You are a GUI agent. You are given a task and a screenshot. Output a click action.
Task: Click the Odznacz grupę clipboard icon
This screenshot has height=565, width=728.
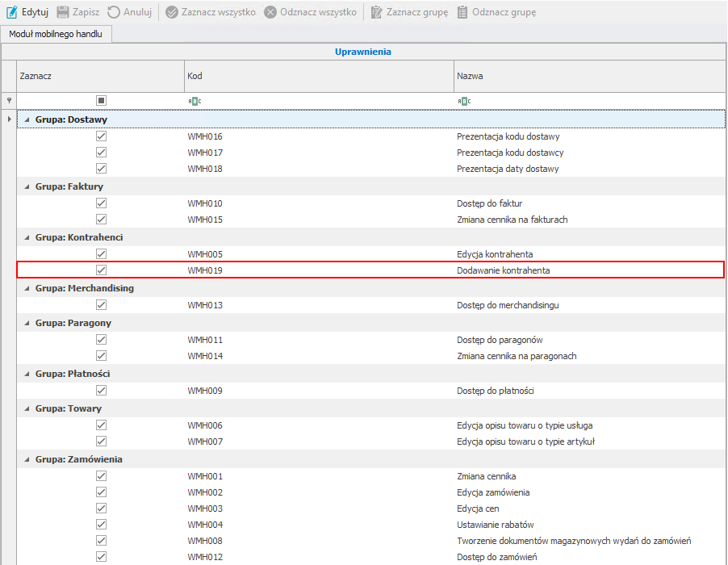coord(462,12)
